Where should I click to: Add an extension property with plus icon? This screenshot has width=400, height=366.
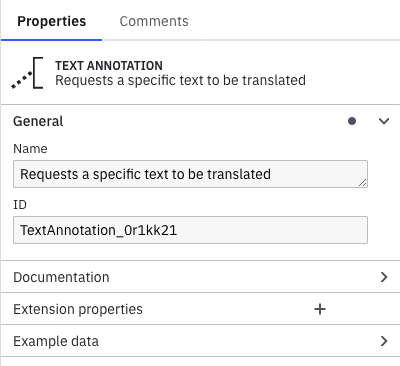pos(320,309)
